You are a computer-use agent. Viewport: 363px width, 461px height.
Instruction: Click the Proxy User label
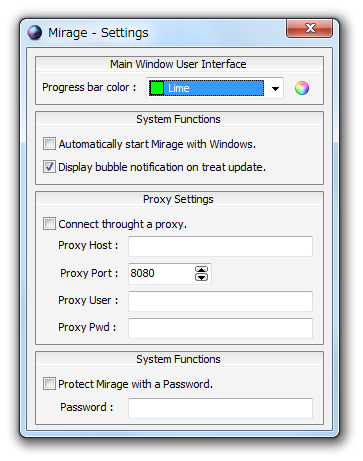point(88,300)
